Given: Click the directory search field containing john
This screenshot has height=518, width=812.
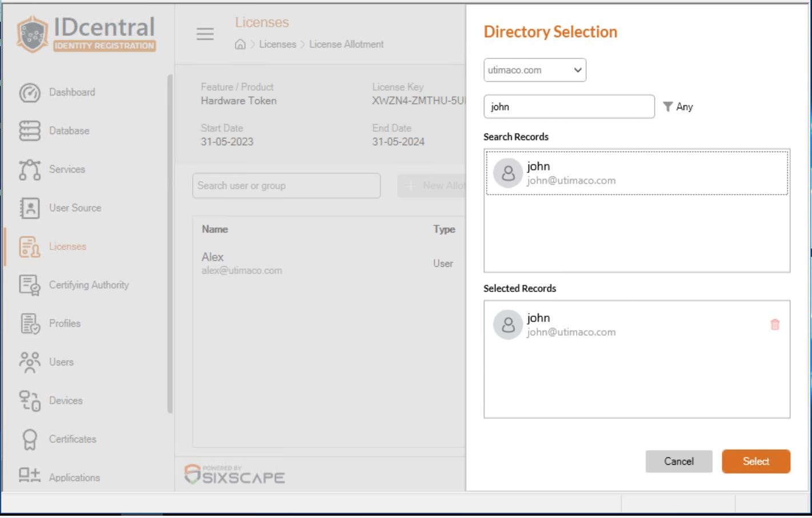Looking at the screenshot, I should click(569, 107).
